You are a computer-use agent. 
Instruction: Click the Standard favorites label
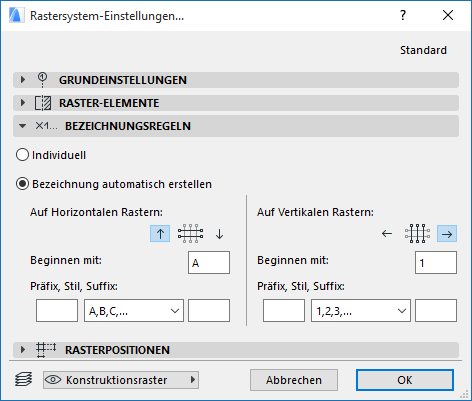(x=423, y=50)
